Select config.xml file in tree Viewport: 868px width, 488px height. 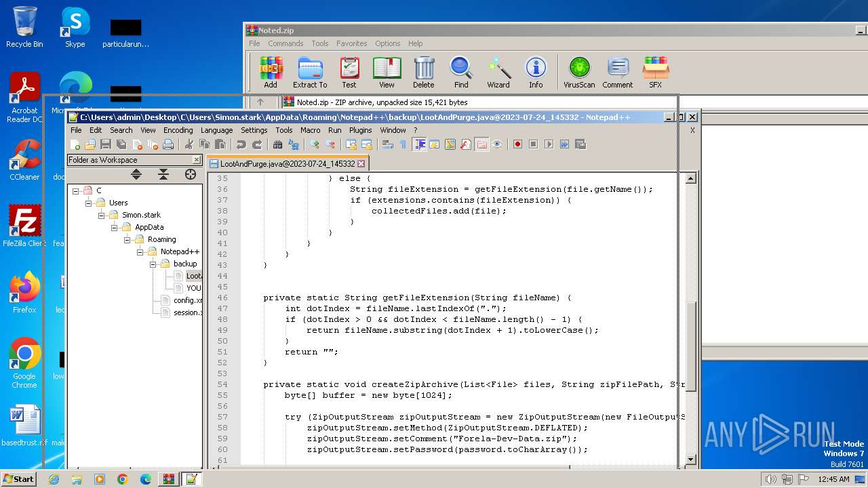tap(182, 300)
